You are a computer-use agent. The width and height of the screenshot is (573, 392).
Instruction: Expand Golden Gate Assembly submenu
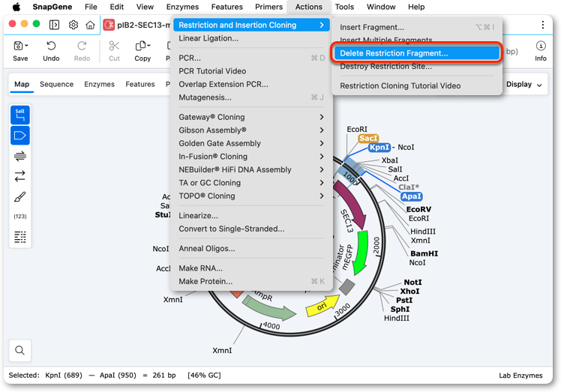click(251, 143)
